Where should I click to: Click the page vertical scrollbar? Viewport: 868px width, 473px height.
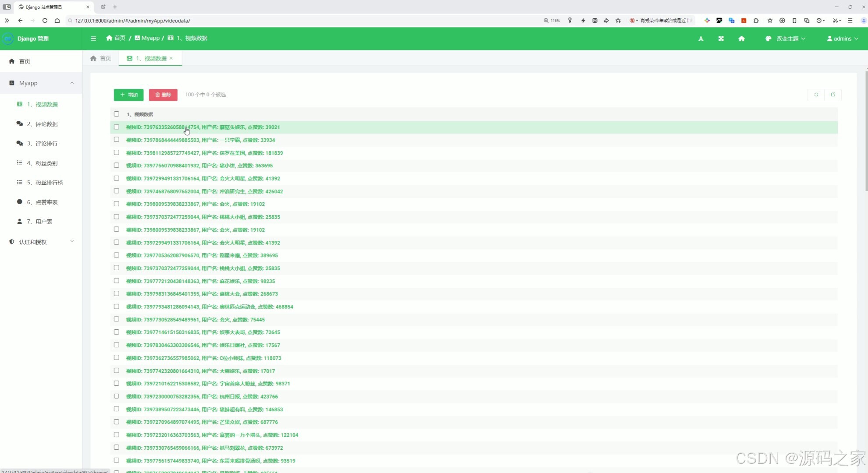[866, 131]
